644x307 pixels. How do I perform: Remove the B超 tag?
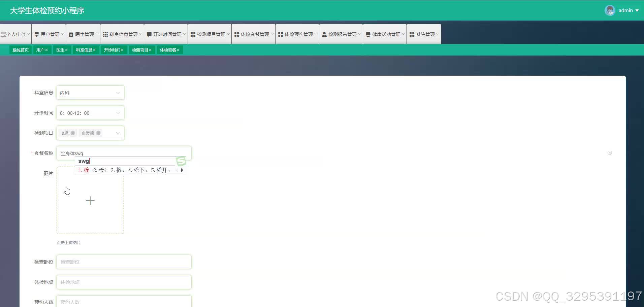73,133
